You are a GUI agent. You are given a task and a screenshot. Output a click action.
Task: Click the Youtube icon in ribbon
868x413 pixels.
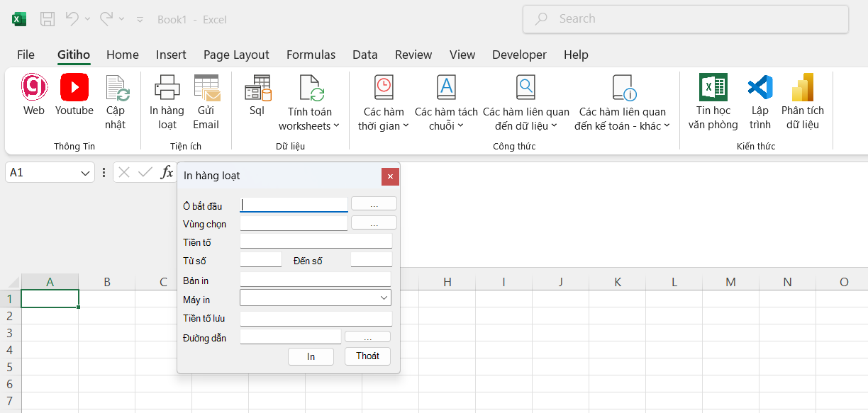(74, 88)
